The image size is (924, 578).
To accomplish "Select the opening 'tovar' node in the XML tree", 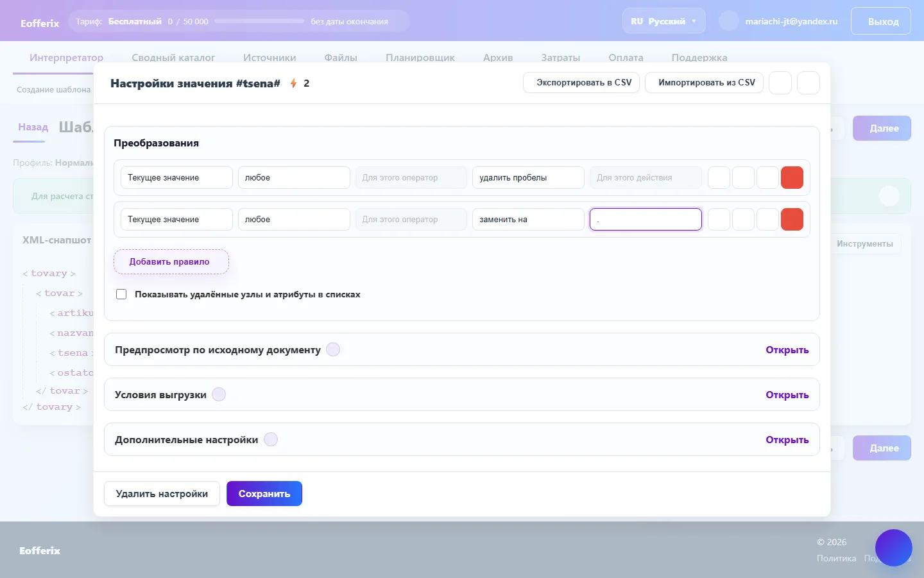I will tap(59, 293).
